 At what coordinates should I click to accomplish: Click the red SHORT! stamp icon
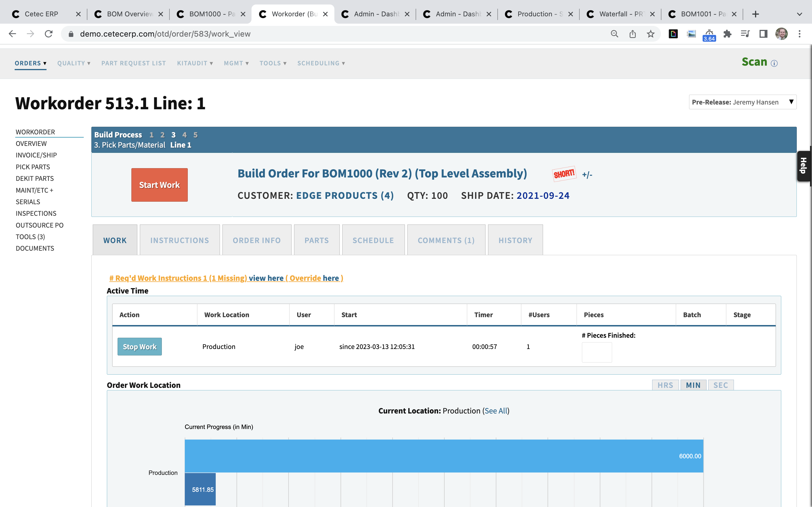(x=564, y=174)
